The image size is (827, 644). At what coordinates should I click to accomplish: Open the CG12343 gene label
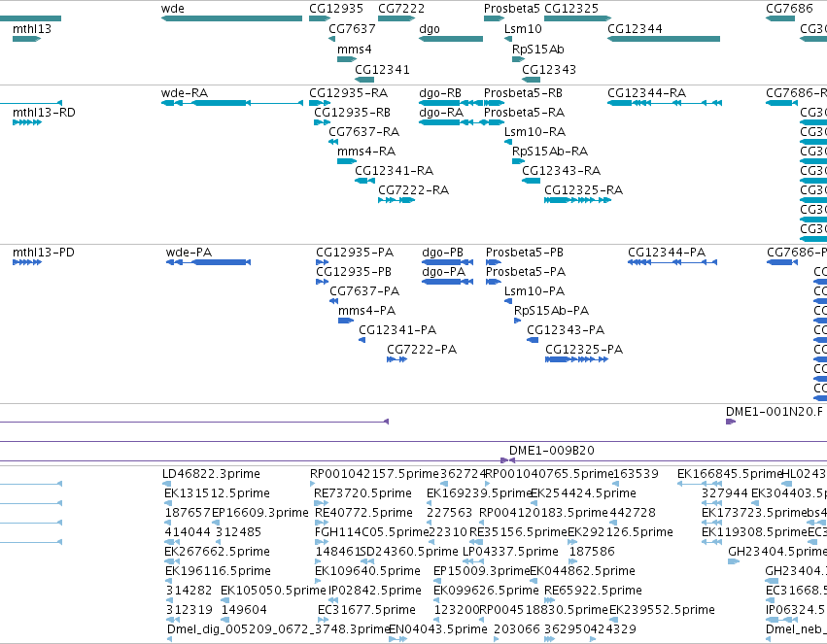[548, 70]
